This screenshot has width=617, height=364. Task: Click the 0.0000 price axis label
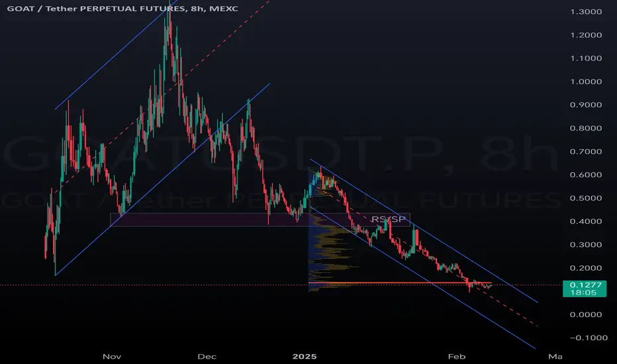coord(586,314)
